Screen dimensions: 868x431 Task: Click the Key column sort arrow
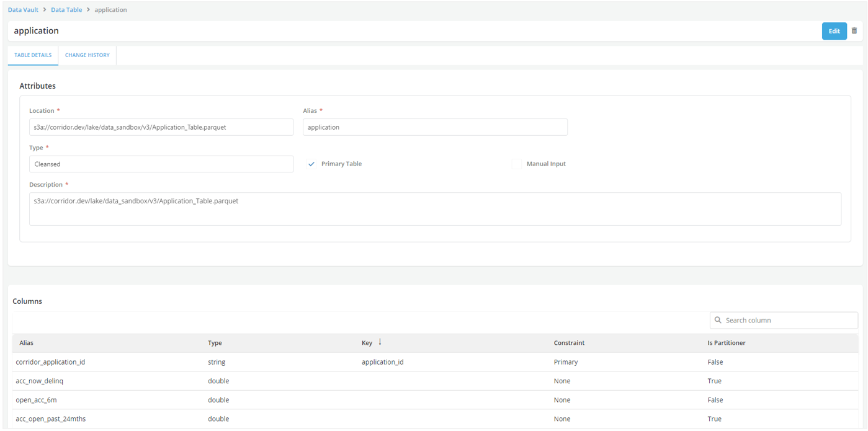point(380,342)
